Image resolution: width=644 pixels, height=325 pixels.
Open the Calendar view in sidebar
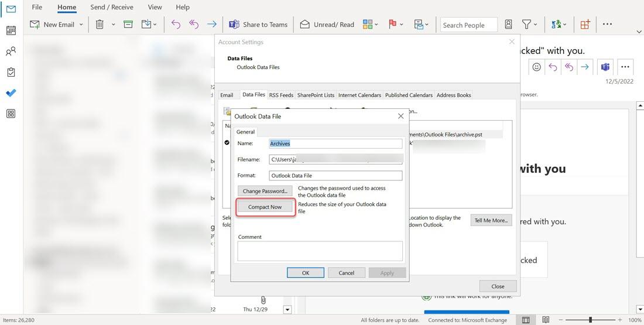pyautogui.click(x=11, y=30)
